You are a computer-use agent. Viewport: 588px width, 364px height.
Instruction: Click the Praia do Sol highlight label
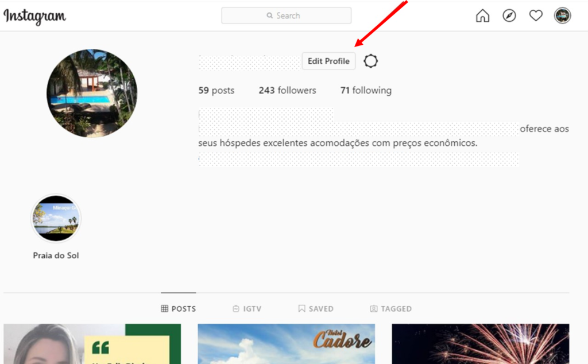click(x=56, y=255)
